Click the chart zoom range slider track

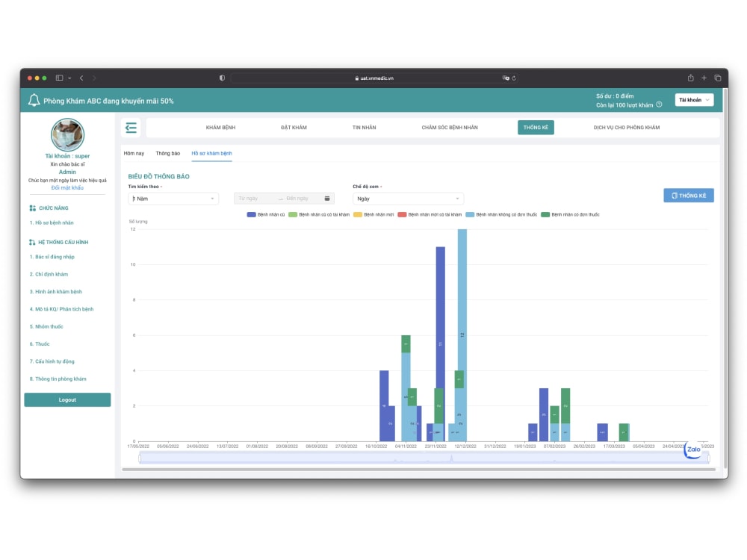tap(424, 458)
